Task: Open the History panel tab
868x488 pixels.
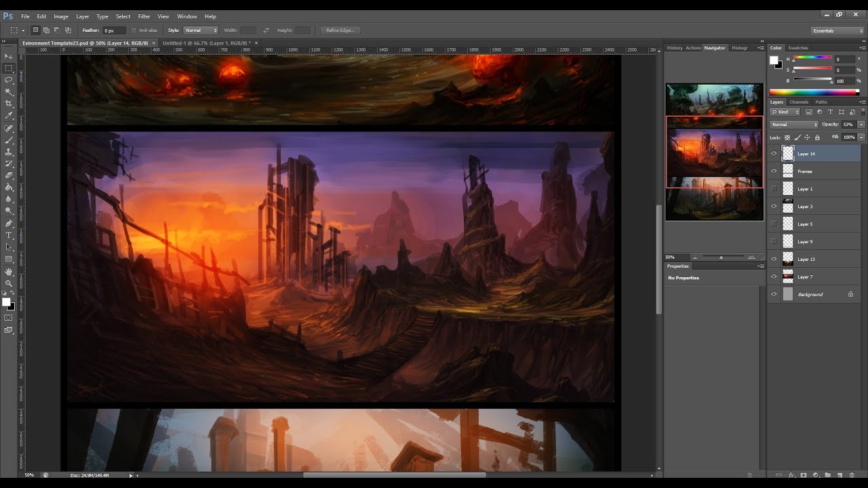Action: pyautogui.click(x=675, y=47)
